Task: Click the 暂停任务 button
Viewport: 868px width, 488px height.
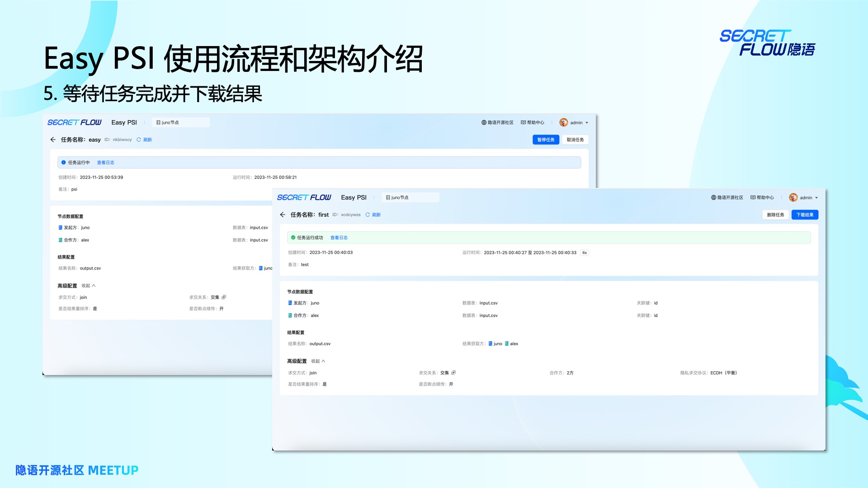Action: click(x=546, y=140)
